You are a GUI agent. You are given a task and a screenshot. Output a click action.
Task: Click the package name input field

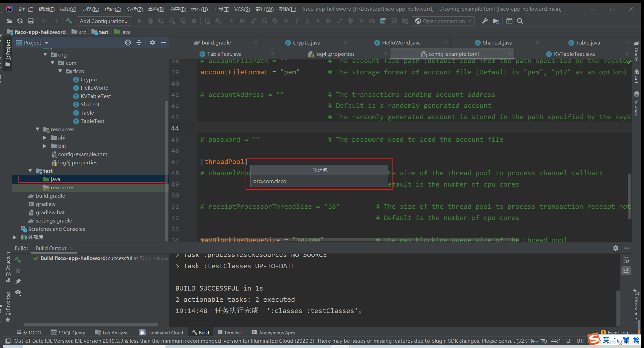coord(319,181)
